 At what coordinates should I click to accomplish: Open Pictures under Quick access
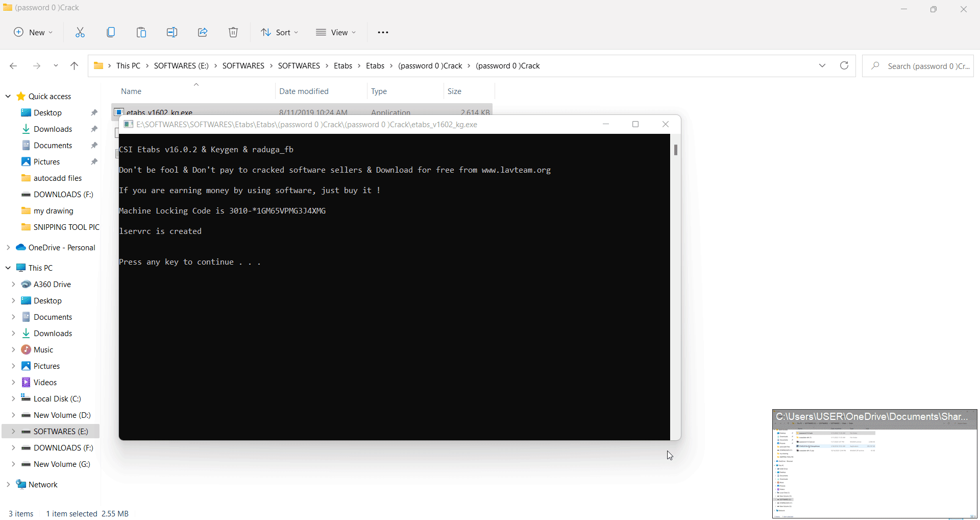pyautogui.click(x=46, y=162)
